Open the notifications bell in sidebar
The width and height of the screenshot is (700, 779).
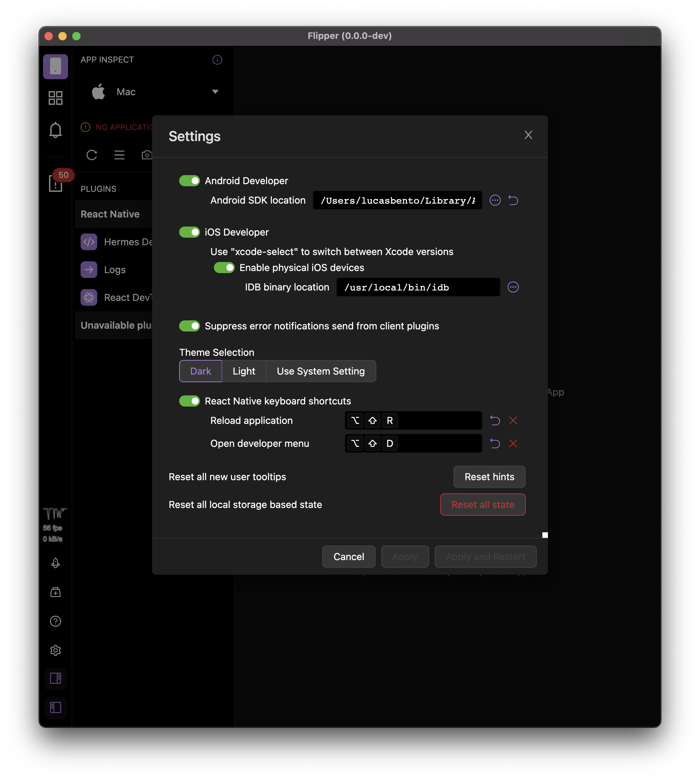pos(56,130)
